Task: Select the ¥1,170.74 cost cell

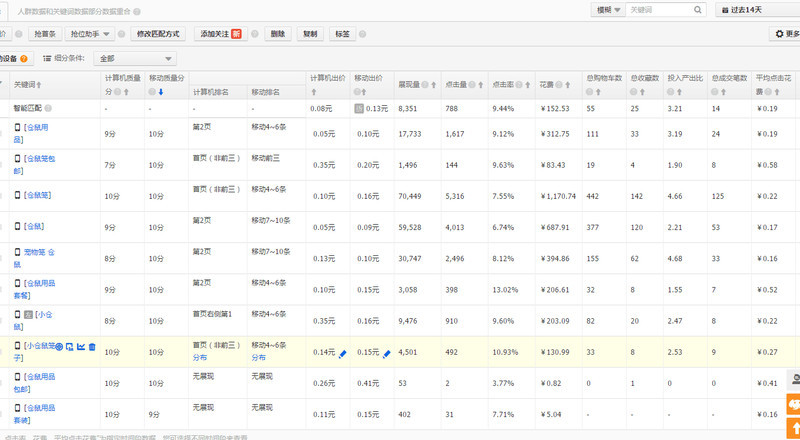Action: pos(558,196)
